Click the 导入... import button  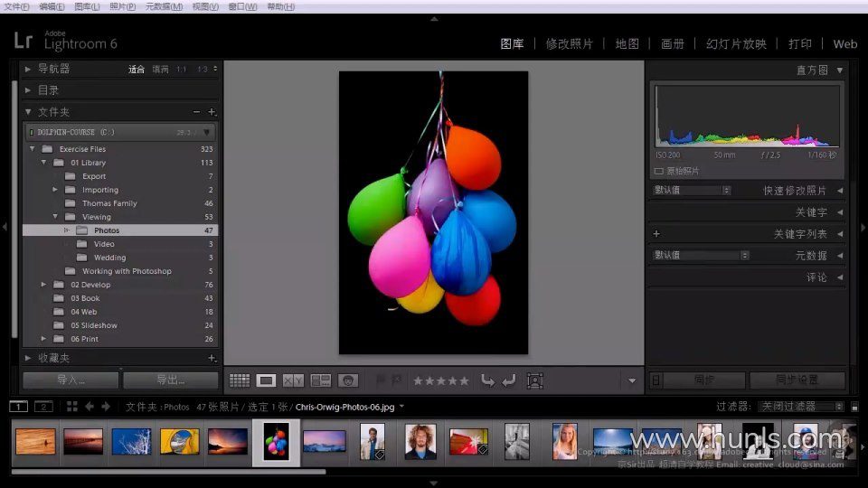[x=71, y=380]
